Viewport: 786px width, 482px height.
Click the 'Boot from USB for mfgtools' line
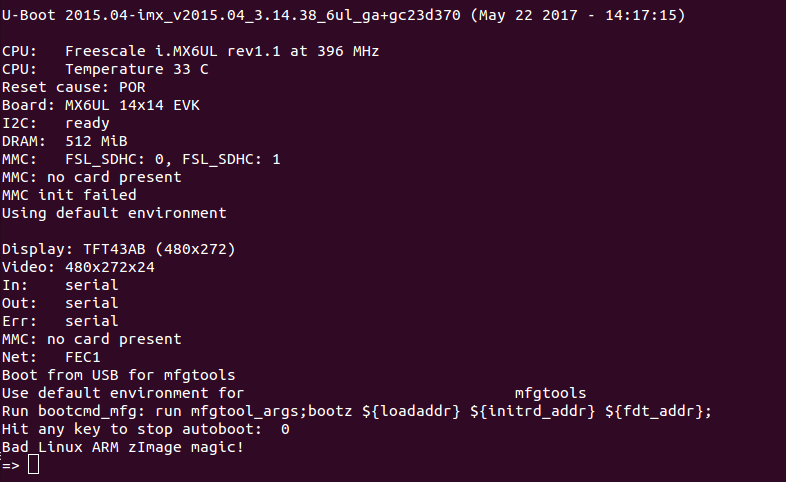pos(119,375)
